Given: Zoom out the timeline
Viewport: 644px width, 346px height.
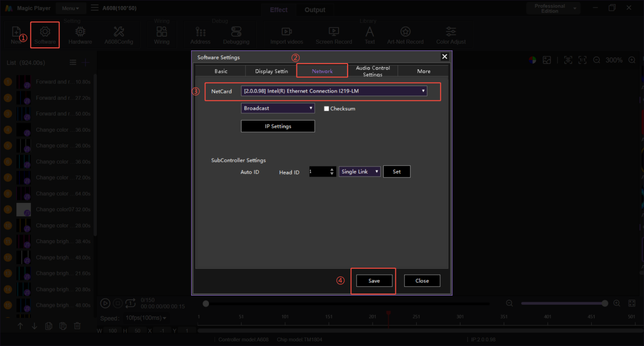Looking at the screenshot, I should click(x=509, y=303).
